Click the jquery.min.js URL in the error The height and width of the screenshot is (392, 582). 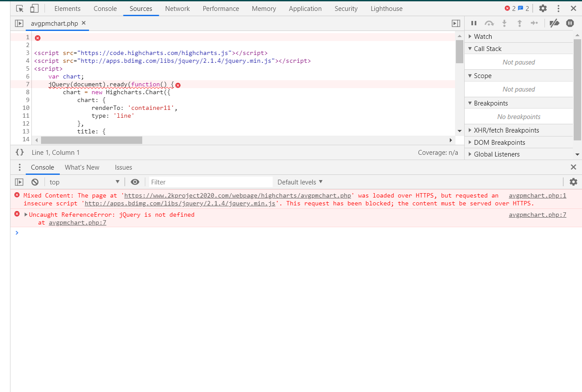(180, 204)
